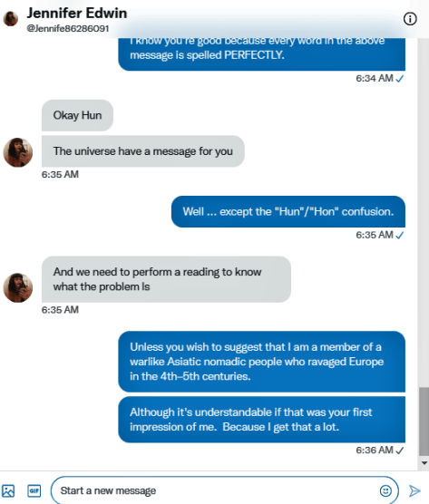Select the 'I get that a lot' message
429x504 pixels.
(x=262, y=420)
